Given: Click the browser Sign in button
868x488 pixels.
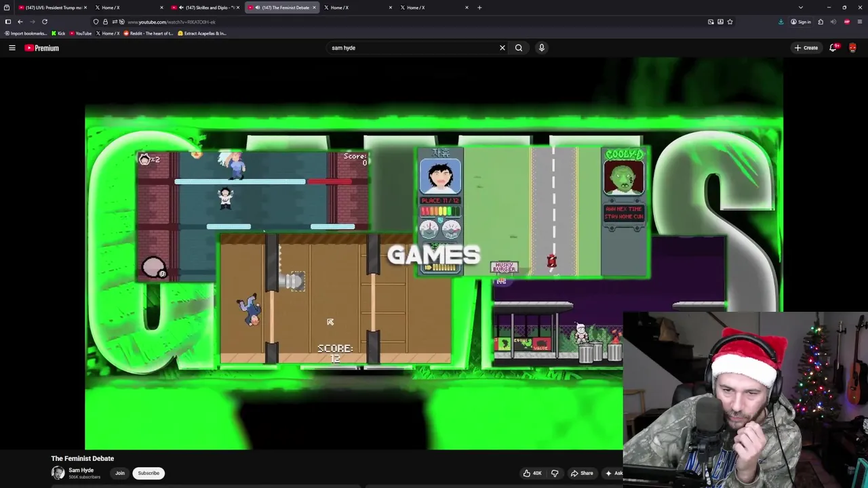Looking at the screenshot, I should [x=800, y=22].
